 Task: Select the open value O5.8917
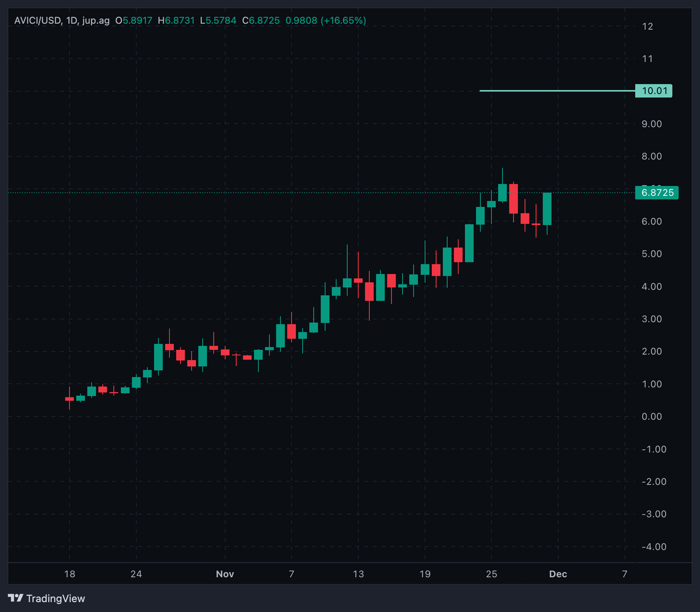click(x=134, y=20)
